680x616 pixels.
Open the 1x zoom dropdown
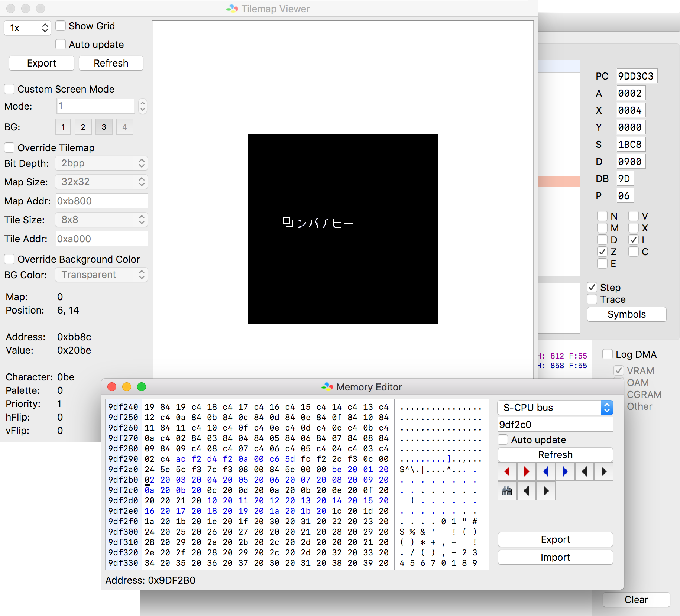tap(27, 28)
